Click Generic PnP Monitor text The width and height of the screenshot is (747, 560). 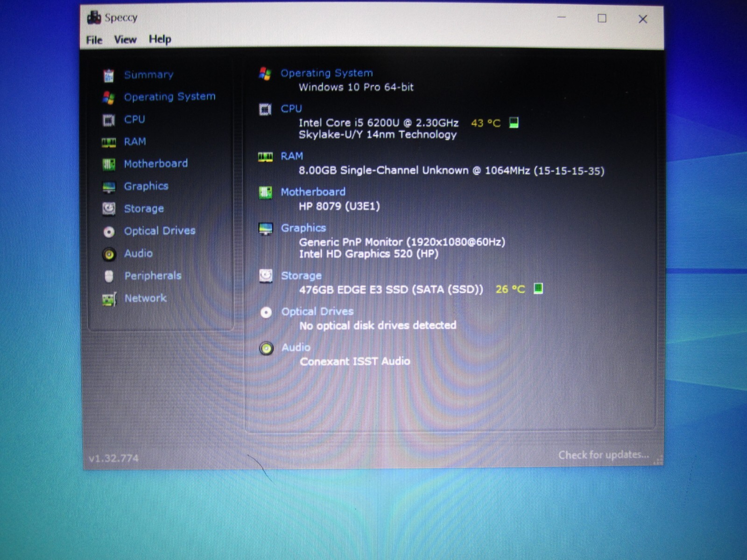[x=402, y=242]
